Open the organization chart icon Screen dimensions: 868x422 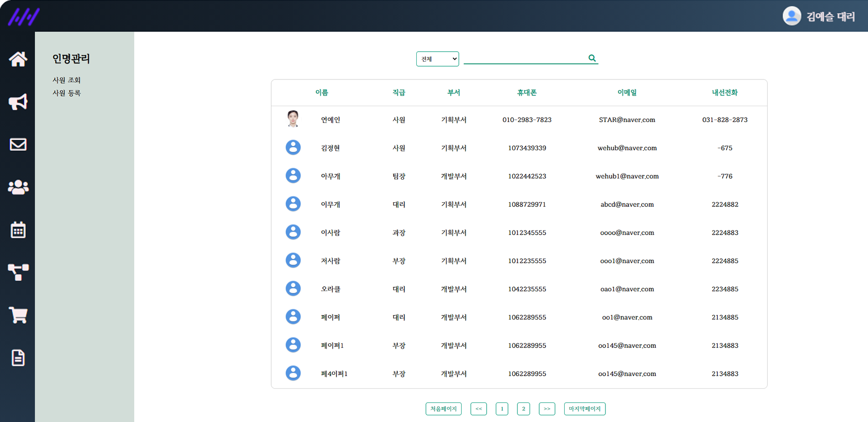tap(18, 272)
